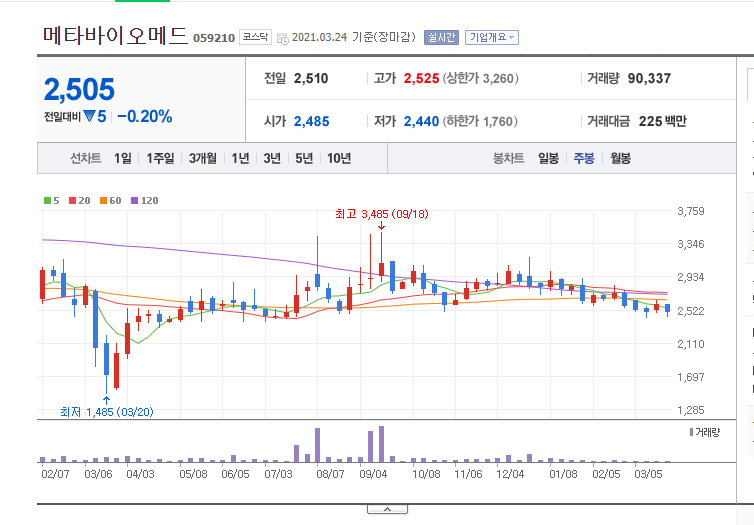Click the purple 120 moving-average legend swatch
Screen dimensions: 754x525
[x=135, y=200]
